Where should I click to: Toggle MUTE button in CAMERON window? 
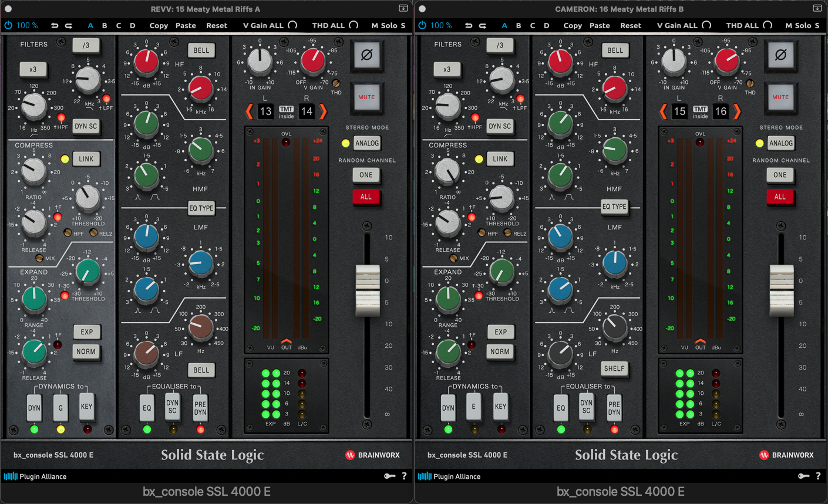click(x=780, y=97)
